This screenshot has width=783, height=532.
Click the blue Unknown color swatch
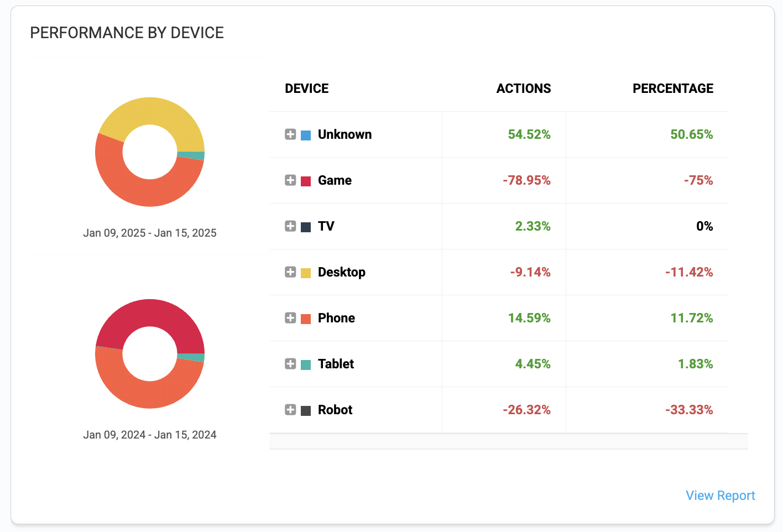tap(306, 135)
